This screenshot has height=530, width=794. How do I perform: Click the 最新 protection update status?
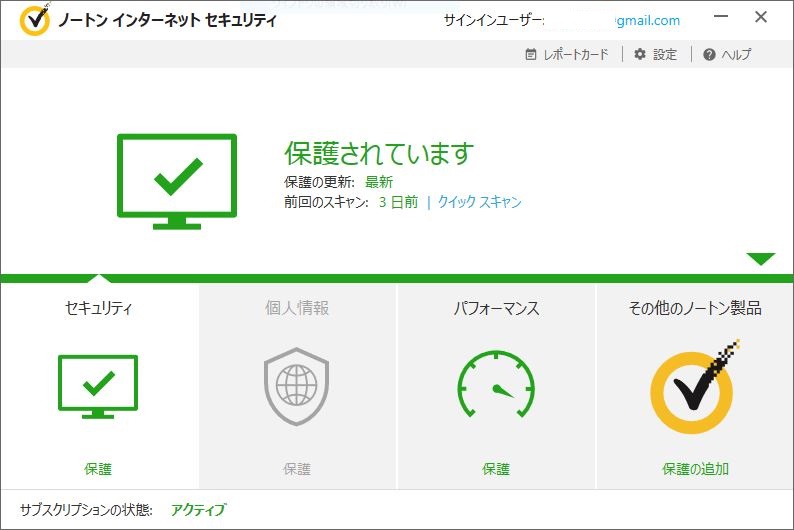(x=379, y=182)
